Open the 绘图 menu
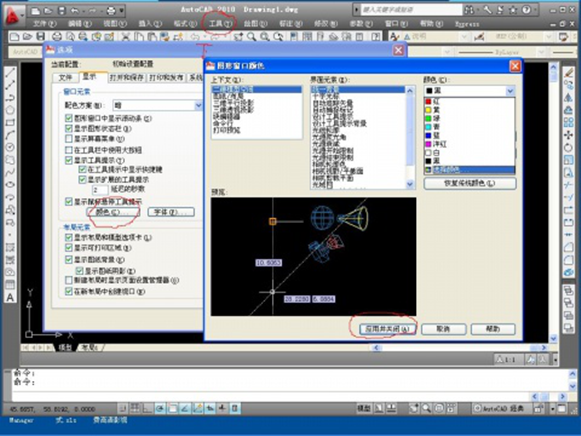The width and height of the screenshot is (581, 436). pyautogui.click(x=255, y=24)
